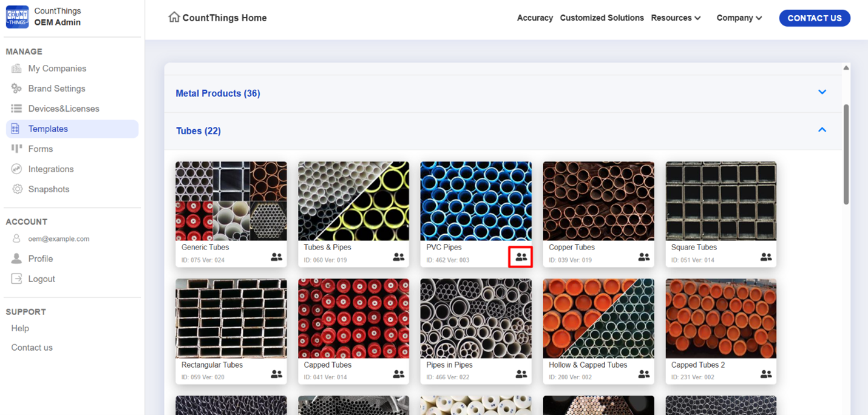Screen dimensions: 868x415
Task: Click the users icon on Generic Tubes card
Action: (x=276, y=257)
